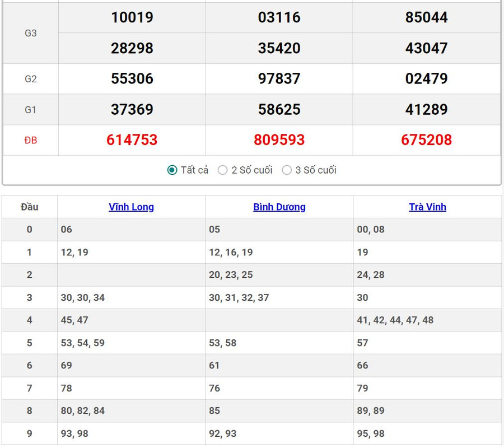Select the 'Tất cả' radio option

click(x=172, y=170)
